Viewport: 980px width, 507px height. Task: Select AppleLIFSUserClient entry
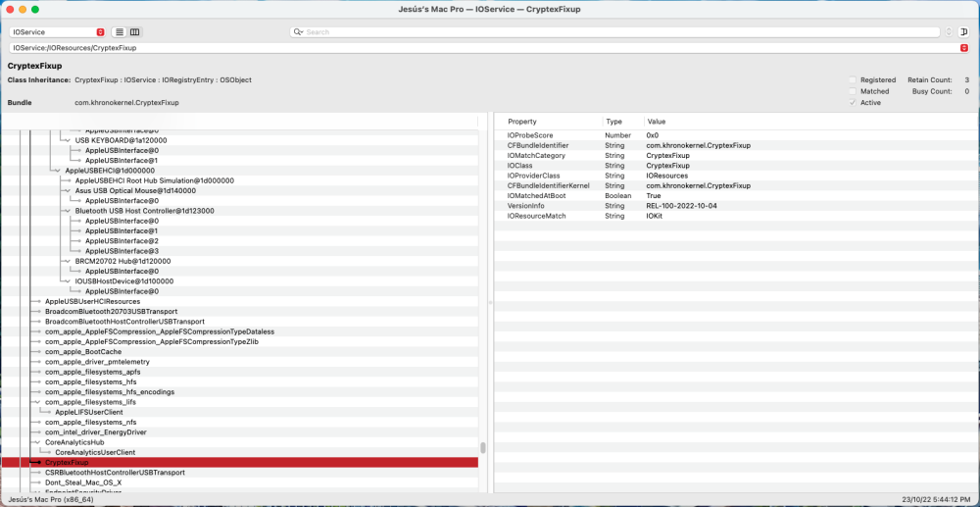pos(89,412)
